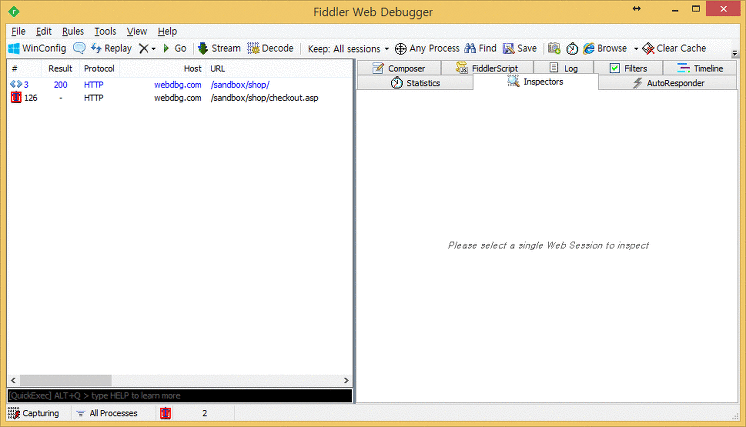Expand the Remove sessions dropdown arrow

tap(153, 49)
